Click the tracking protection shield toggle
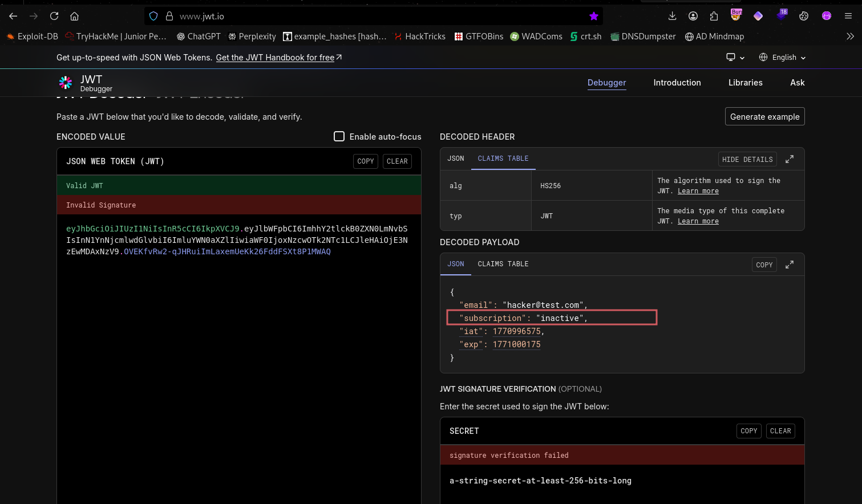862x504 pixels. point(153,16)
